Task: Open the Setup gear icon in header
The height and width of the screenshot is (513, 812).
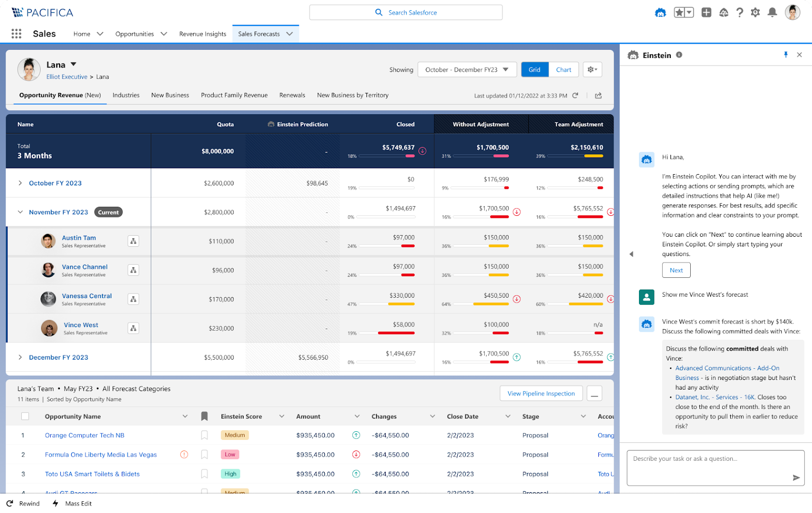Action: (x=756, y=13)
